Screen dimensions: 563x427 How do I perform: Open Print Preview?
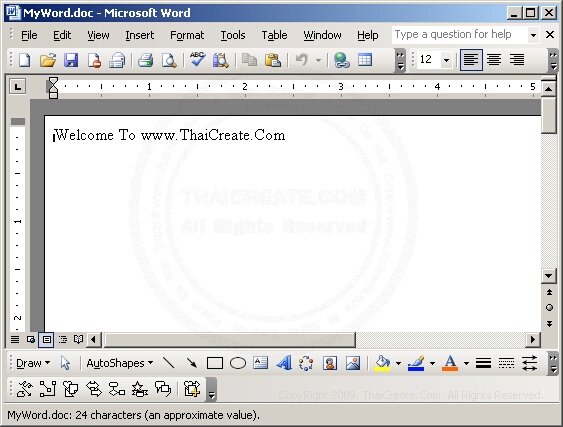tap(169, 60)
